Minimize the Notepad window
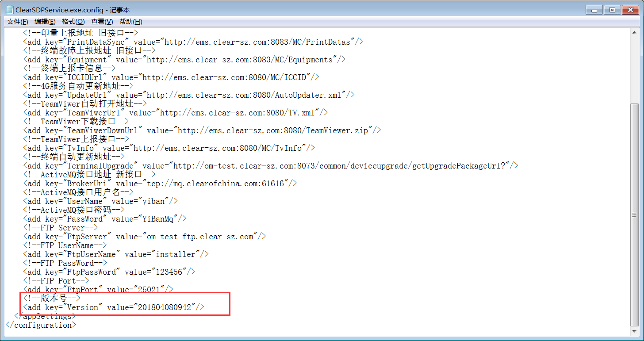 [x=594, y=10]
